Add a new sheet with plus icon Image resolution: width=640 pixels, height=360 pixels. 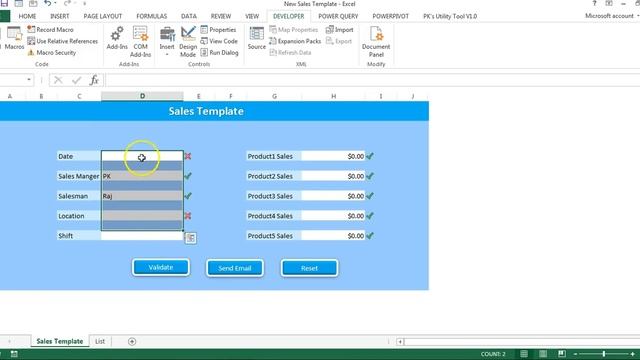pos(132,341)
